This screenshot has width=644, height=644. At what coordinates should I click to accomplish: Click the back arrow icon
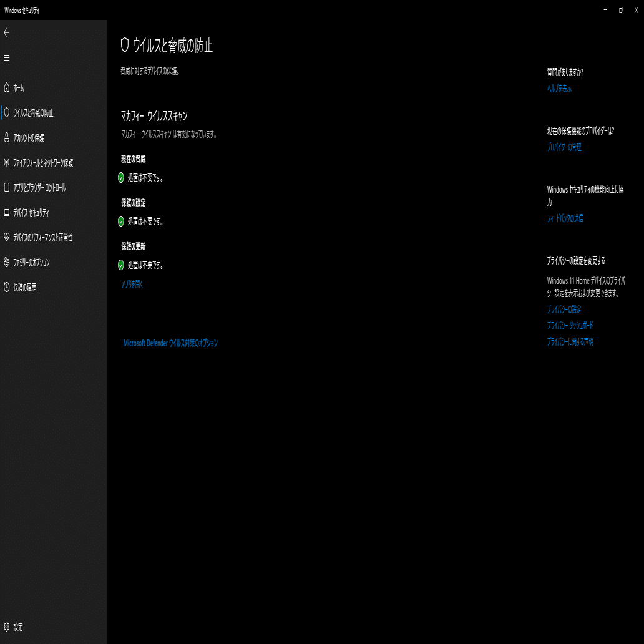pyautogui.click(x=7, y=33)
